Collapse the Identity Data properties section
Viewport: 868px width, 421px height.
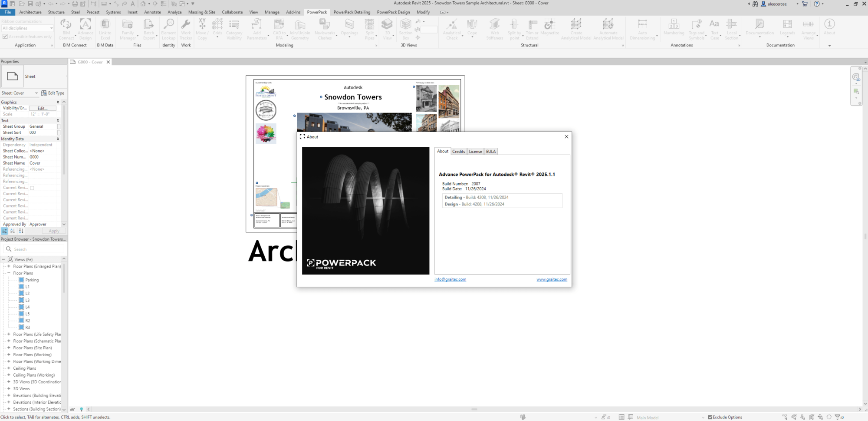[58, 139]
